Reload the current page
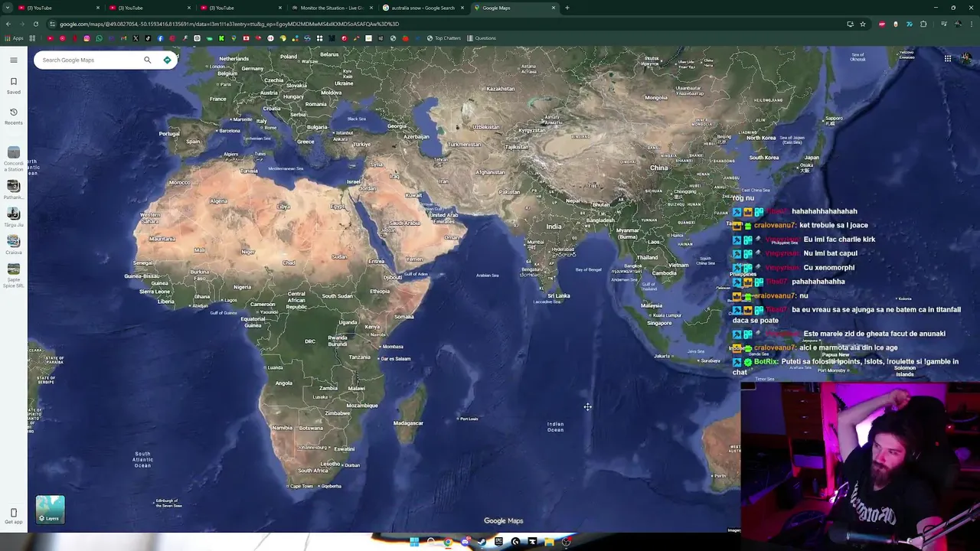Viewport: 980px width, 551px height. [x=35, y=24]
